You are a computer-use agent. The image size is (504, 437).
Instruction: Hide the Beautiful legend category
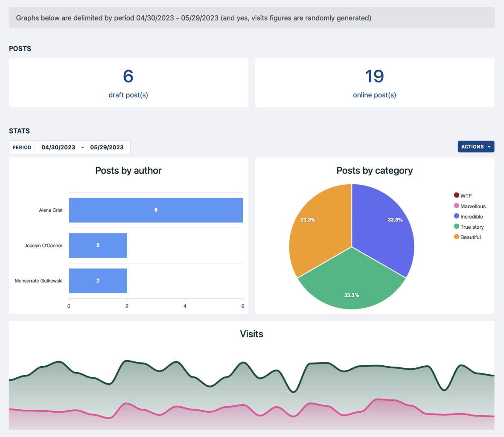tap(467, 237)
